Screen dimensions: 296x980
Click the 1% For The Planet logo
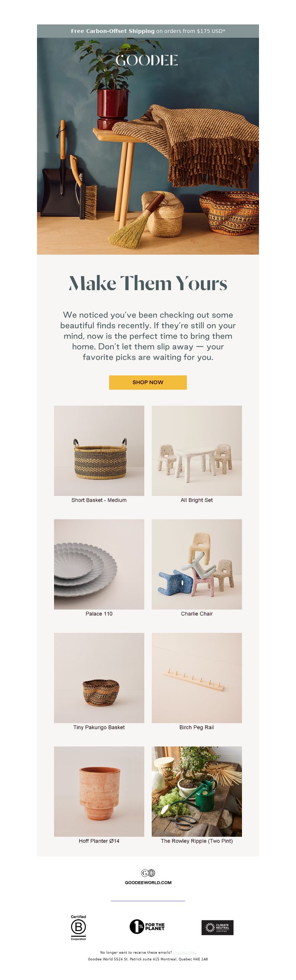tap(148, 927)
